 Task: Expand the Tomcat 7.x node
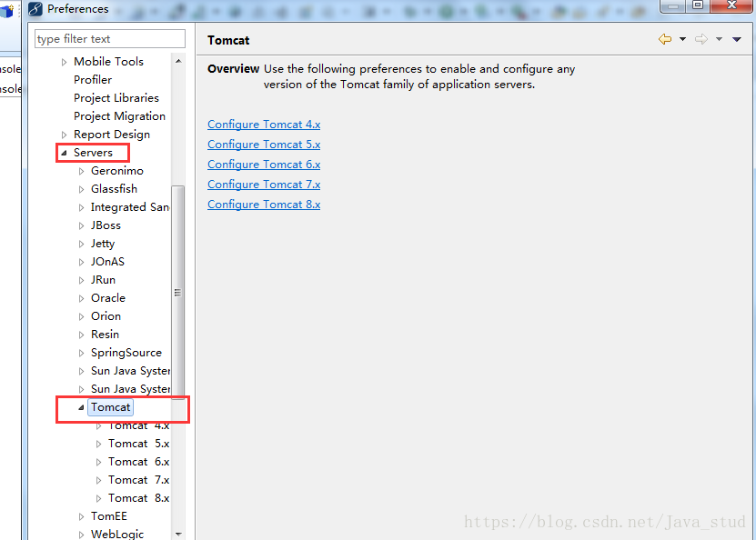[x=99, y=480]
